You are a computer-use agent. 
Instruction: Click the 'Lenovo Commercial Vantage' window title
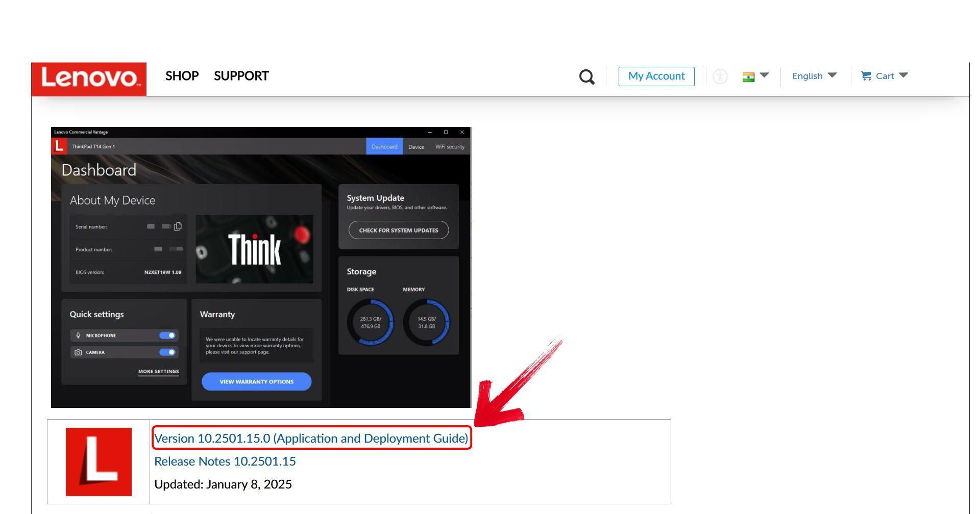81,132
